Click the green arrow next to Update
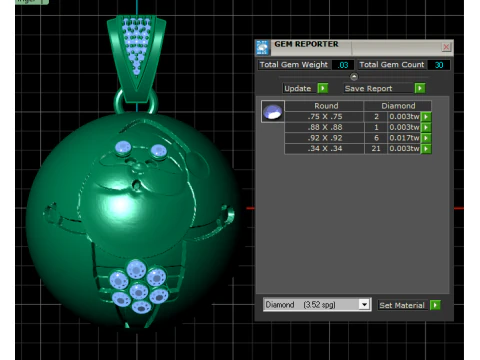The height and width of the screenshot is (360, 480). tap(323, 88)
